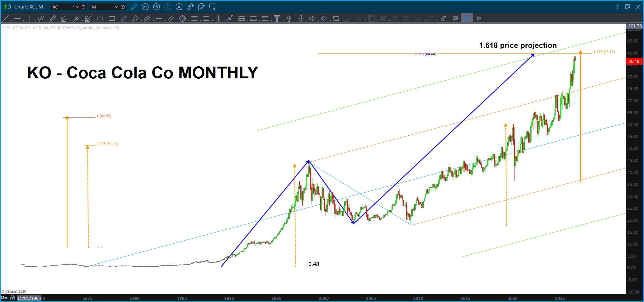Select the zigzag wave drawing tool
Viewport: 644px width, 302px height.
41,19
